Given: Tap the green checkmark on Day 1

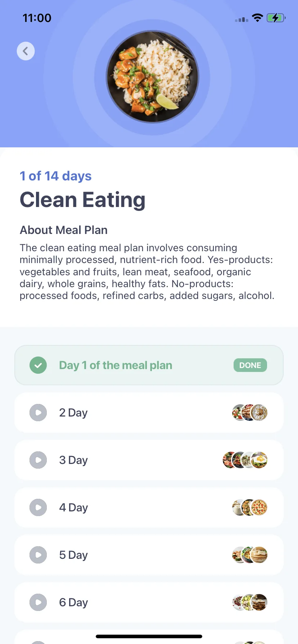Looking at the screenshot, I should (38, 365).
